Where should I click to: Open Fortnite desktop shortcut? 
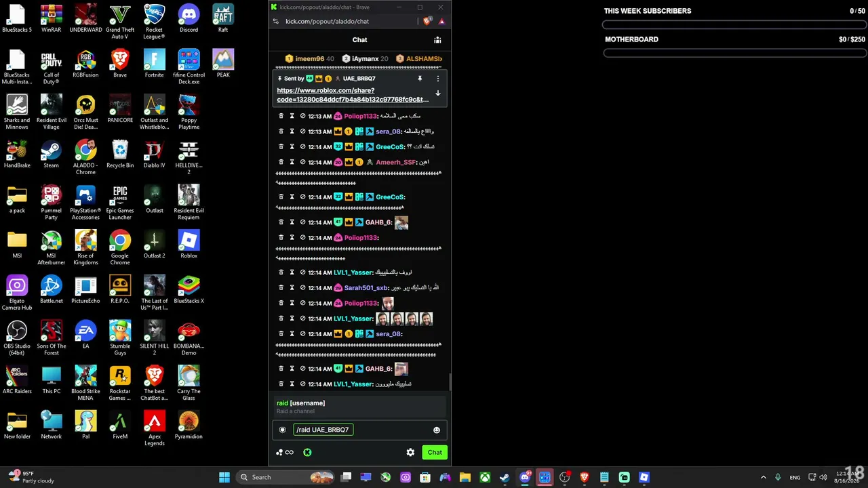154,64
